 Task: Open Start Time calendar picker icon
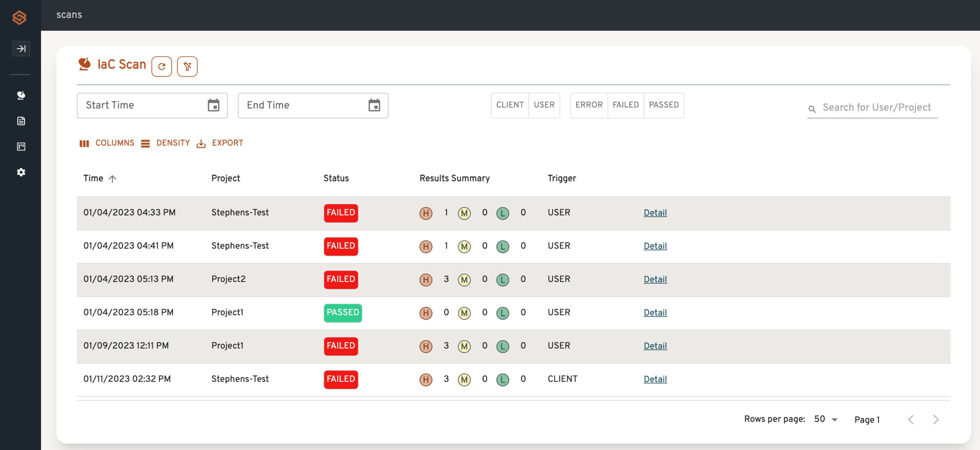[x=213, y=105]
